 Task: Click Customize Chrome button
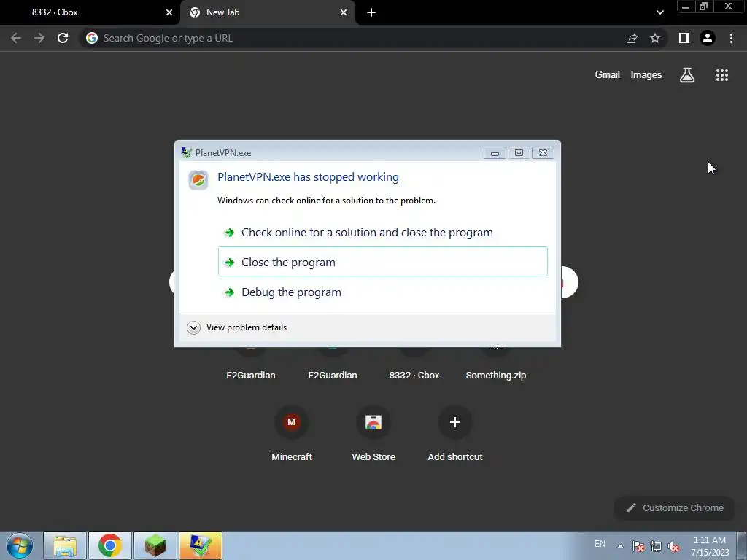click(675, 508)
